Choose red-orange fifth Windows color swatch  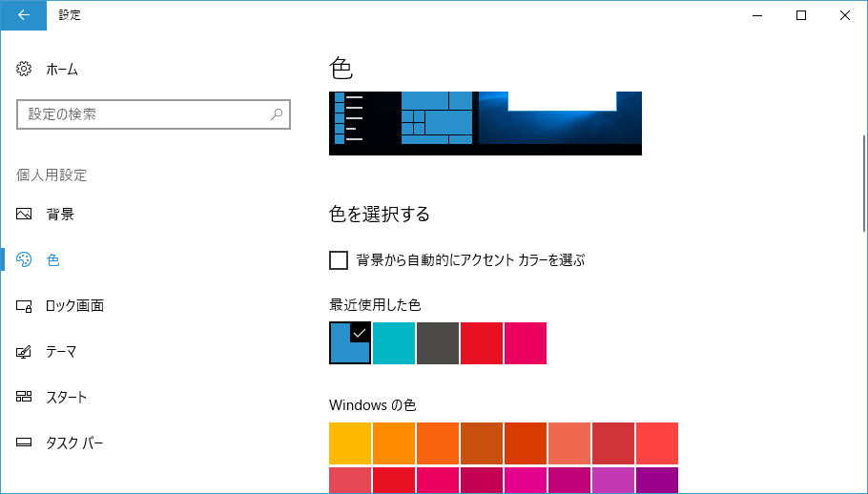[526, 443]
